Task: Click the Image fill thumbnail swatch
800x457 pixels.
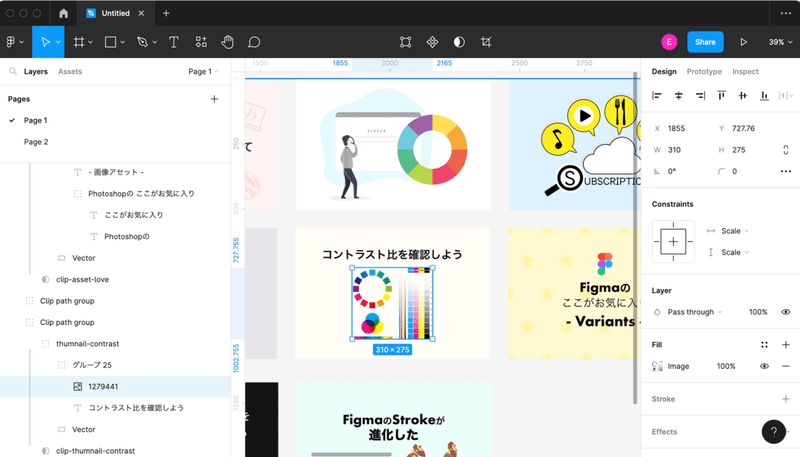Action: pyautogui.click(x=657, y=366)
